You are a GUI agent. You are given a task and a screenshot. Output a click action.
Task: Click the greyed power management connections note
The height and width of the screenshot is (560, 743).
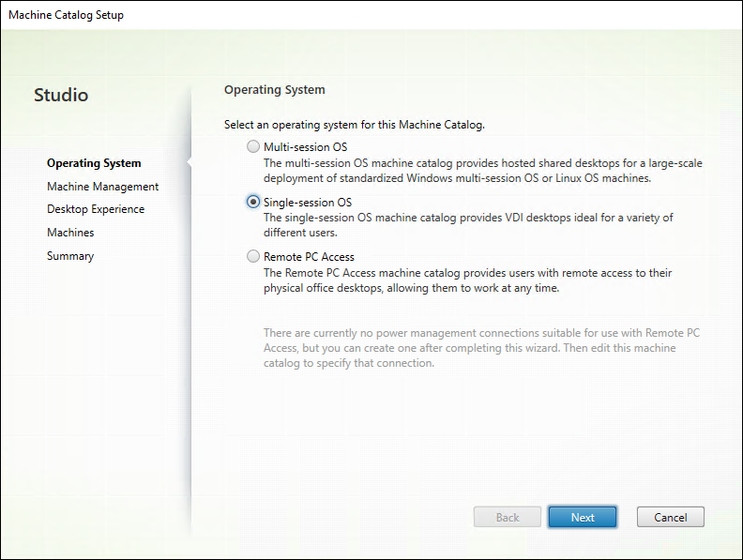click(x=481, y=348)
